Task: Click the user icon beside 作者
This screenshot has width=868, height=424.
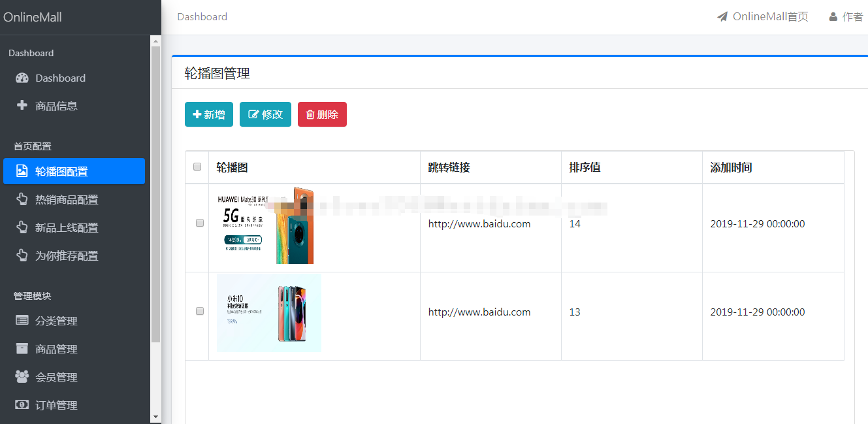Action: [x=833, y=17]
